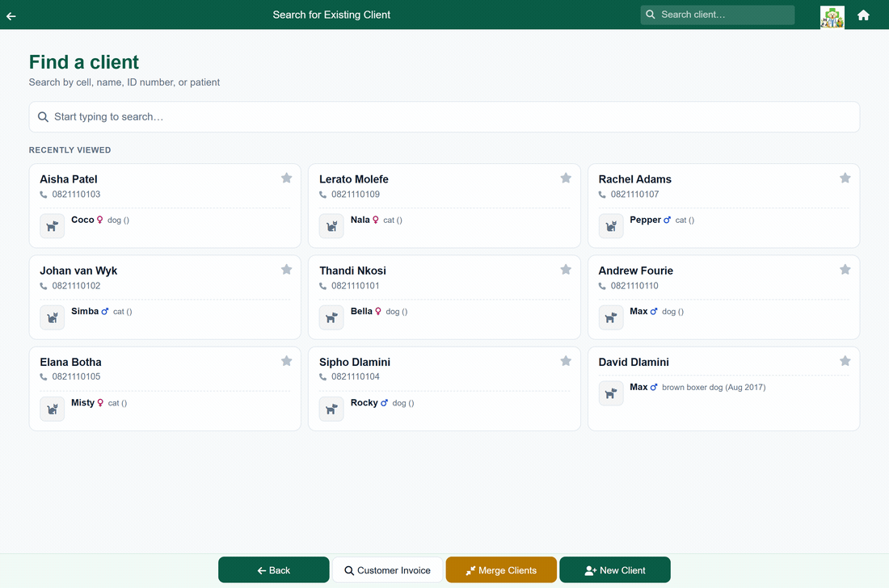Click patient name Misty

tap(82, 403)
